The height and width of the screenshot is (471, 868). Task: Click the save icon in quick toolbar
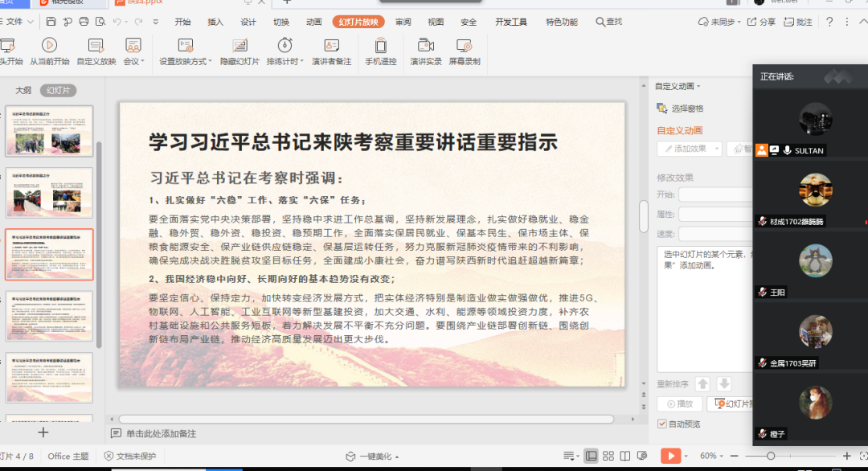tap(51, 22)
